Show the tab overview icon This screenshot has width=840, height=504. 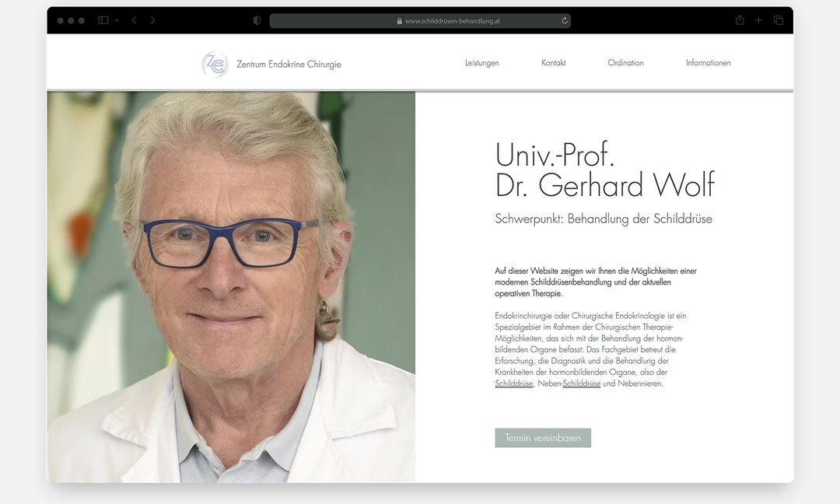click(x=779, y=20)
